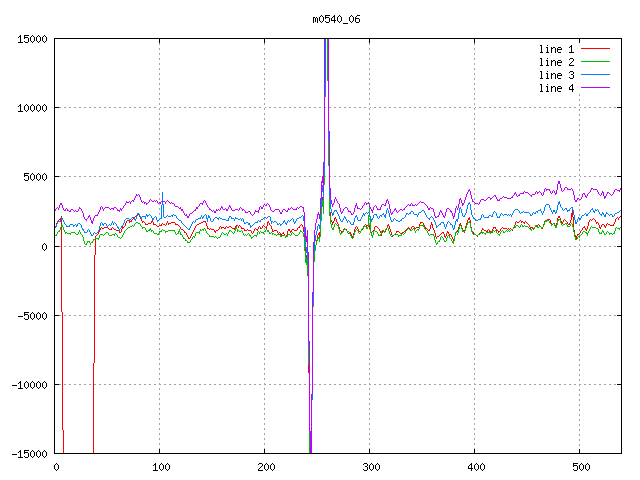Click the 200 x-axis tick label
The width and height of the screenshot is (640, 480).
(x=265, y=467)
